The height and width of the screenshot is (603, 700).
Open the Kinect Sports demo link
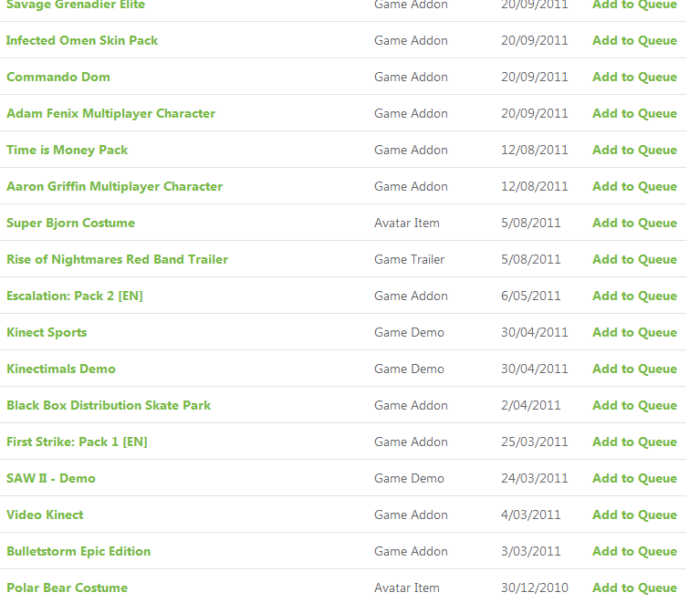tap(47, 333)
